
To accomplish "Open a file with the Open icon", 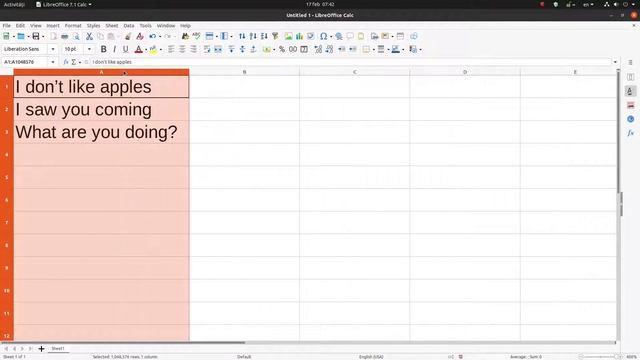I will pyautogui.click(x=21, y=36).
